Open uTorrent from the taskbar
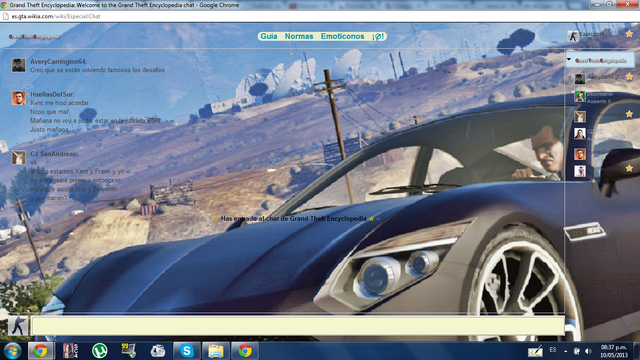This screenshot has width=640, height=360. pos(99,351)
